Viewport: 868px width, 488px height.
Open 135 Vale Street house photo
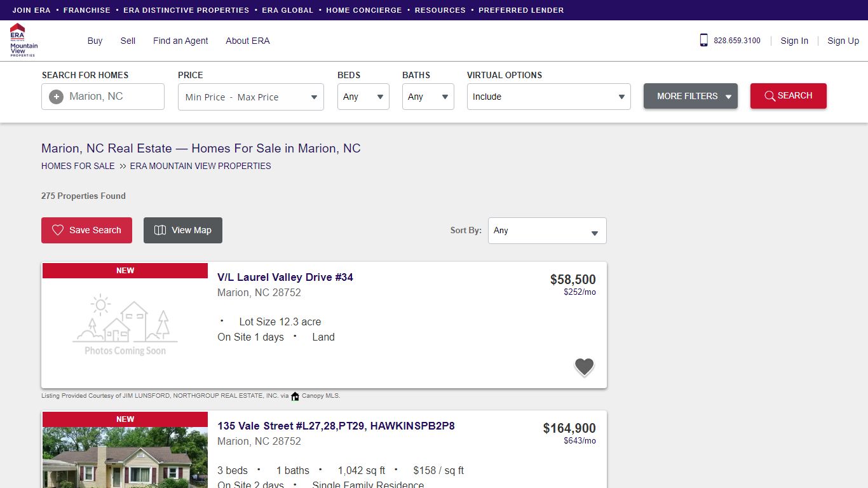coord(125,456)
